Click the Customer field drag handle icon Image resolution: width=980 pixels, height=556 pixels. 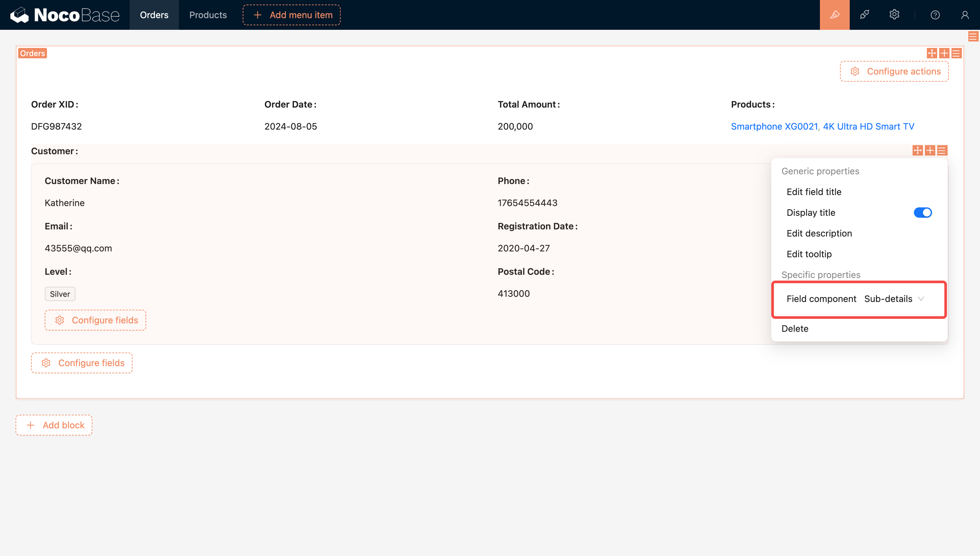[917, 150]
